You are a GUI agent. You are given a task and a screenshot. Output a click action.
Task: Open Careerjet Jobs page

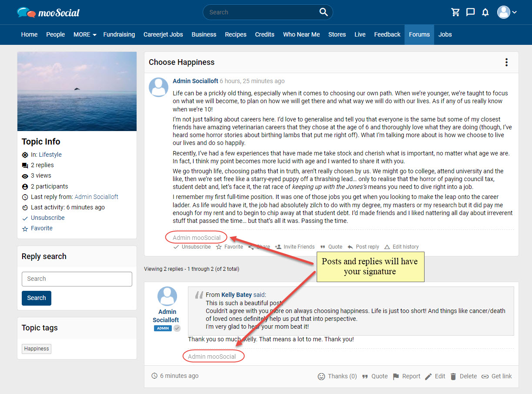tap(163, 34)
